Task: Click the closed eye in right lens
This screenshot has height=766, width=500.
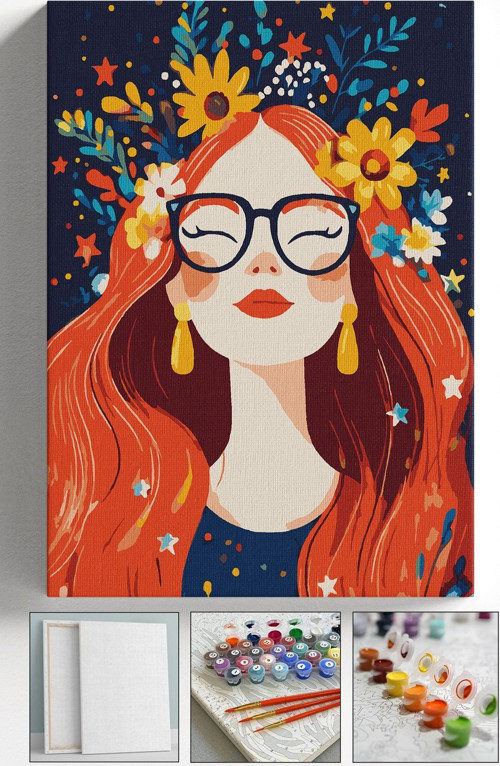Action: click(316, 233)
